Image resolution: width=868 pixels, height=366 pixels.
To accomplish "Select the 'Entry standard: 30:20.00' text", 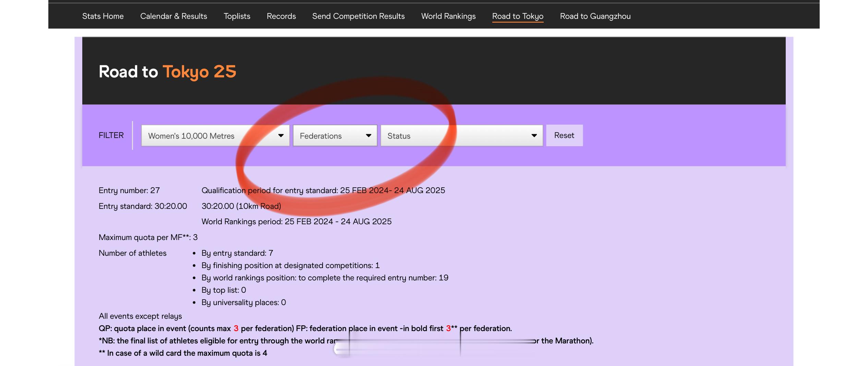I will tap(143, 206).
